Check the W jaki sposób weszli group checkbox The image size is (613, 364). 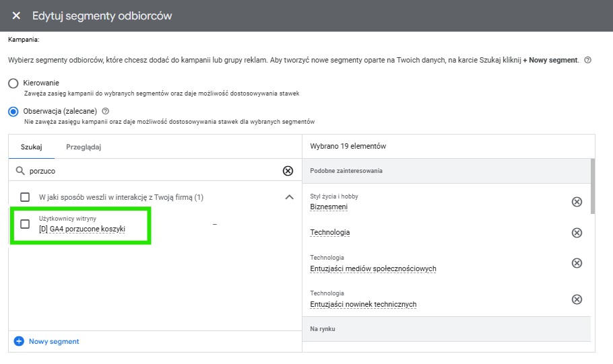25,197
